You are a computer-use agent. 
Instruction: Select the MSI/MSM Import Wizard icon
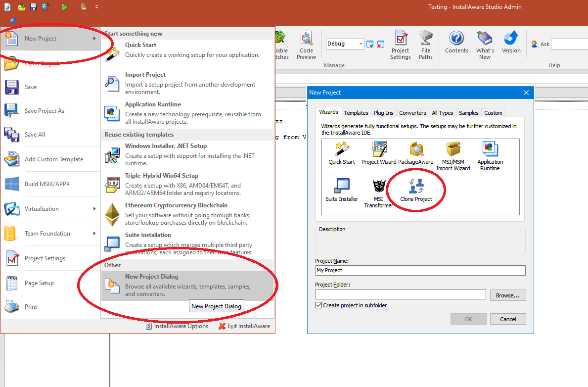(453, 156)
